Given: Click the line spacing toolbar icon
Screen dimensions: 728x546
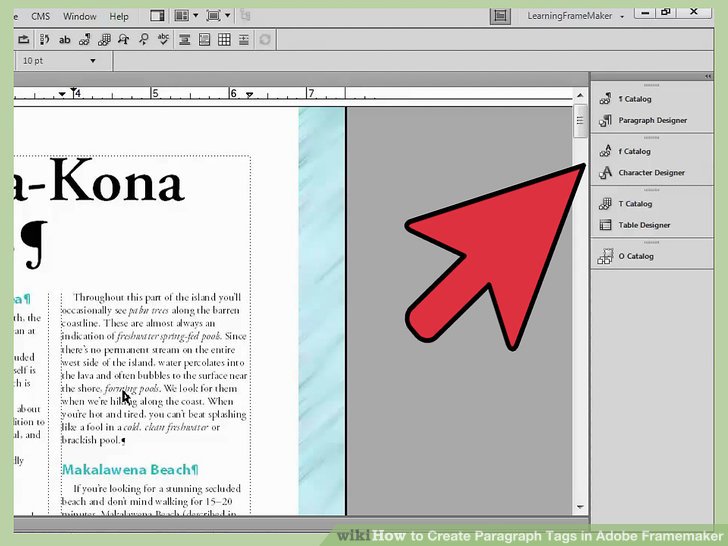Looking at the screenshot, I should [x=244, y=39].
